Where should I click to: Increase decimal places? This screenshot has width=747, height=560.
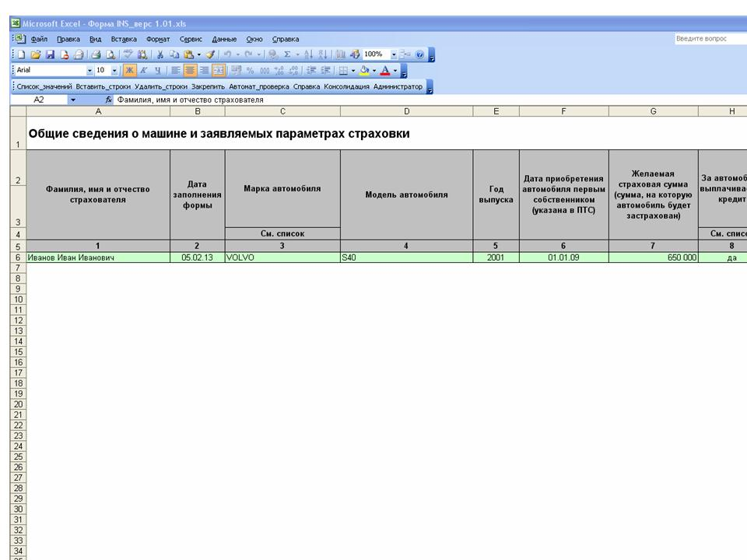pyautogui.click(x=279, y=71)
